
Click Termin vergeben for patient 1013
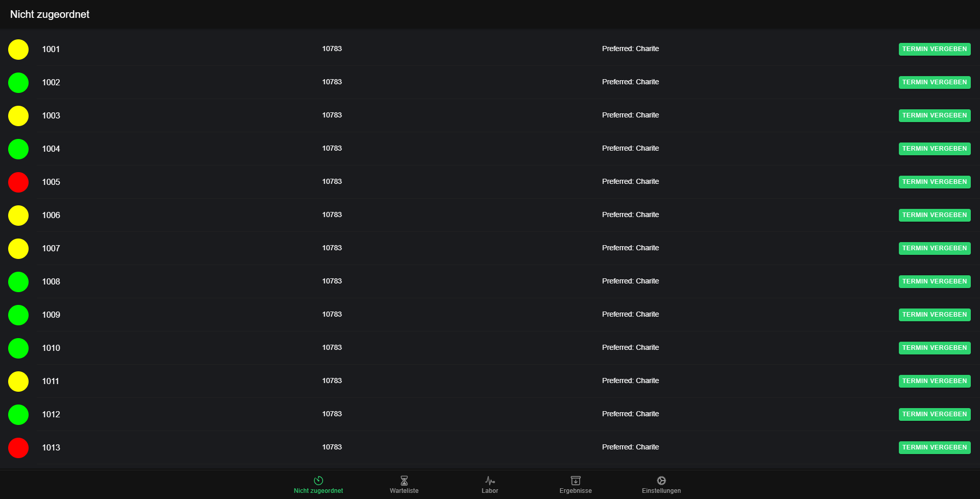[x=935, y=447]
